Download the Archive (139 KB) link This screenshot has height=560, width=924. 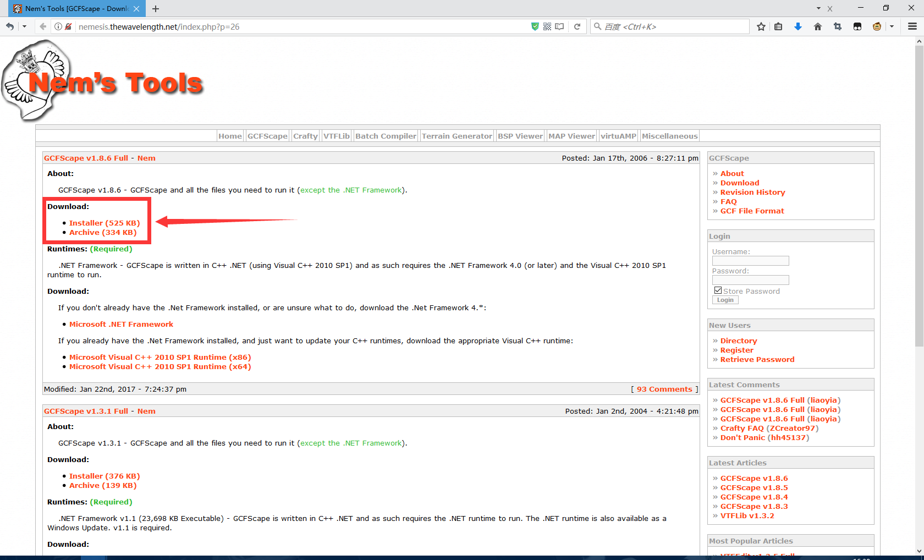(103, 485)
